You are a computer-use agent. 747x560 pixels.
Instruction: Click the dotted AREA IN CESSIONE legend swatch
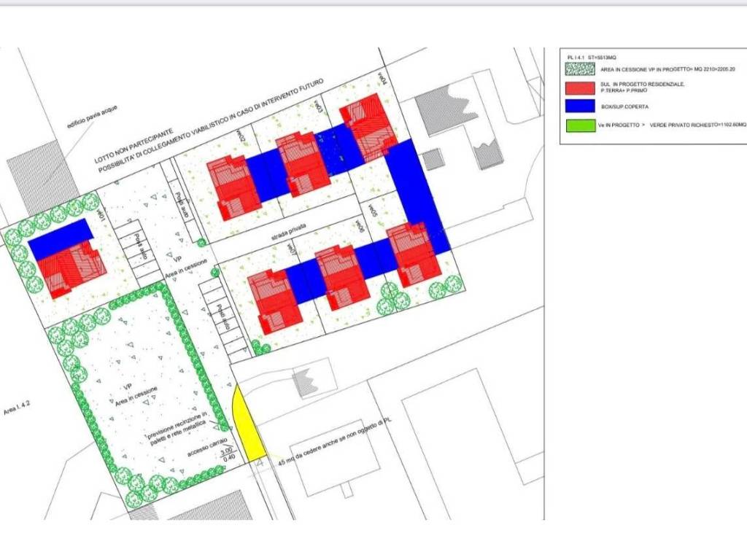[x=579, y=69]
